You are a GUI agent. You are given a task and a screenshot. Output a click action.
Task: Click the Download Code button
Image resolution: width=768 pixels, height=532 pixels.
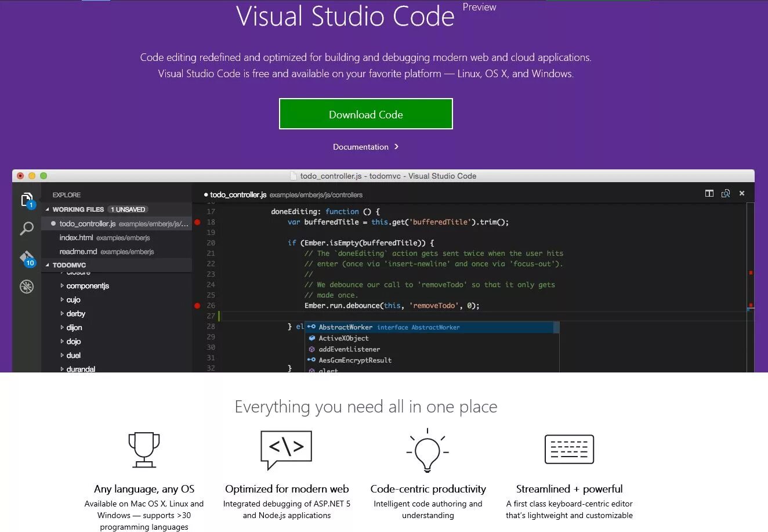coord(366,114)
